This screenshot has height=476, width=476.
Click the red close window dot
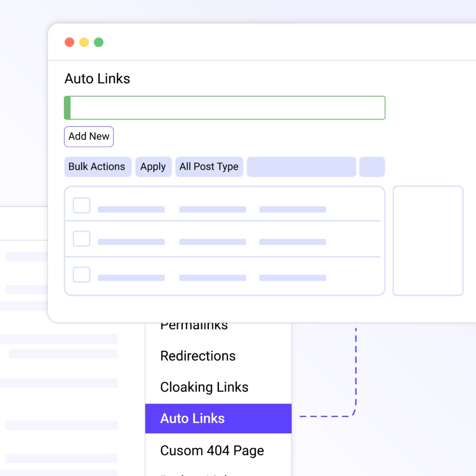(x=69, y=42)
